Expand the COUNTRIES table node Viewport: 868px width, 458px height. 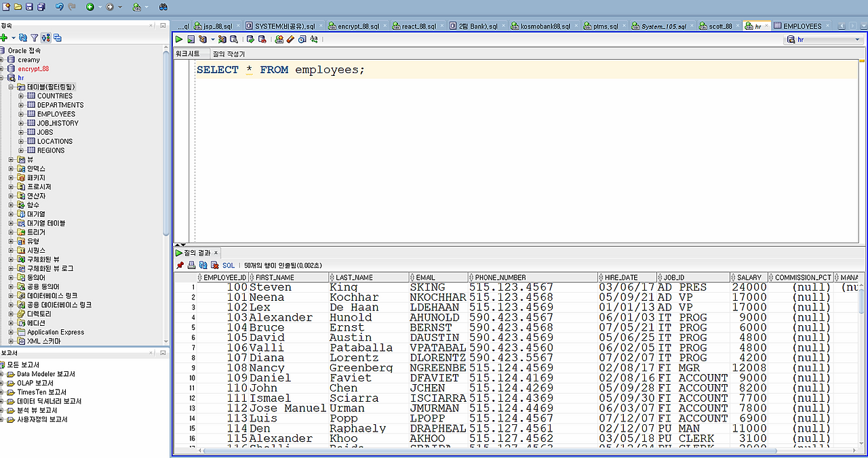(21, 96)
